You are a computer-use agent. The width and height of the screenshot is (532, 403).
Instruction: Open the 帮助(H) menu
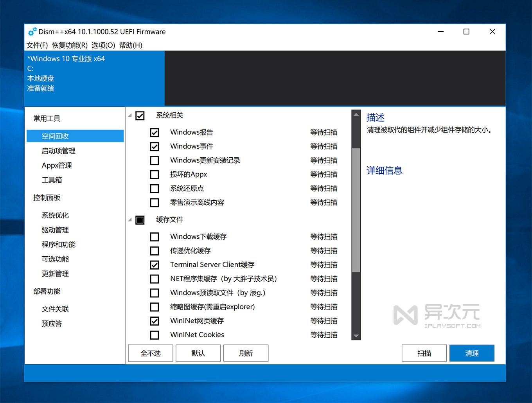coord(131,45)
